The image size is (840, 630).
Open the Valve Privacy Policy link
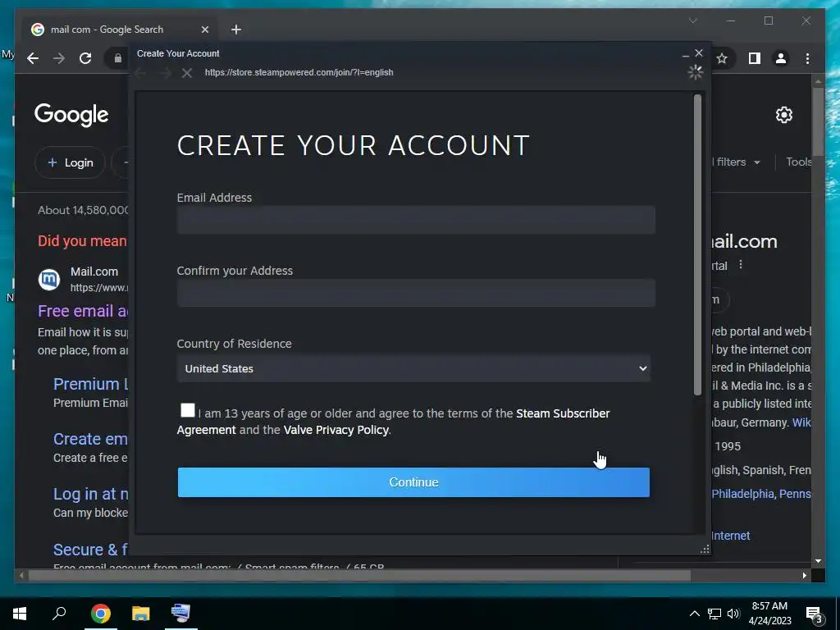(x=336, y=430)
